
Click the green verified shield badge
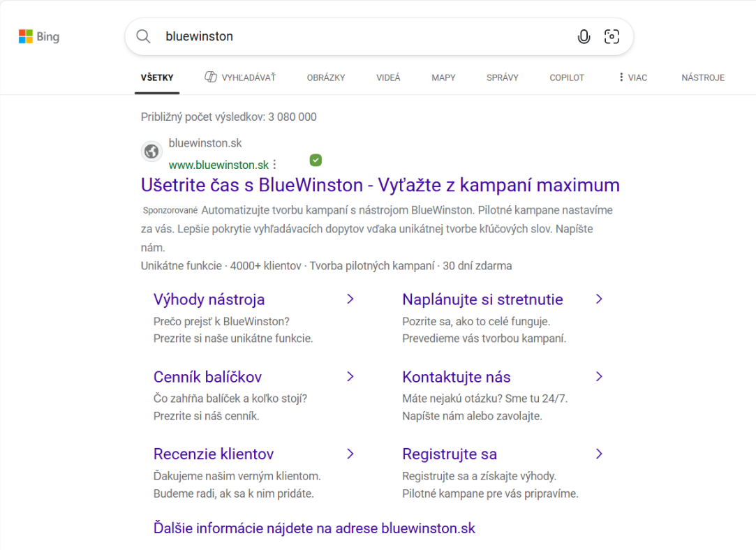(x=316, y=161)
